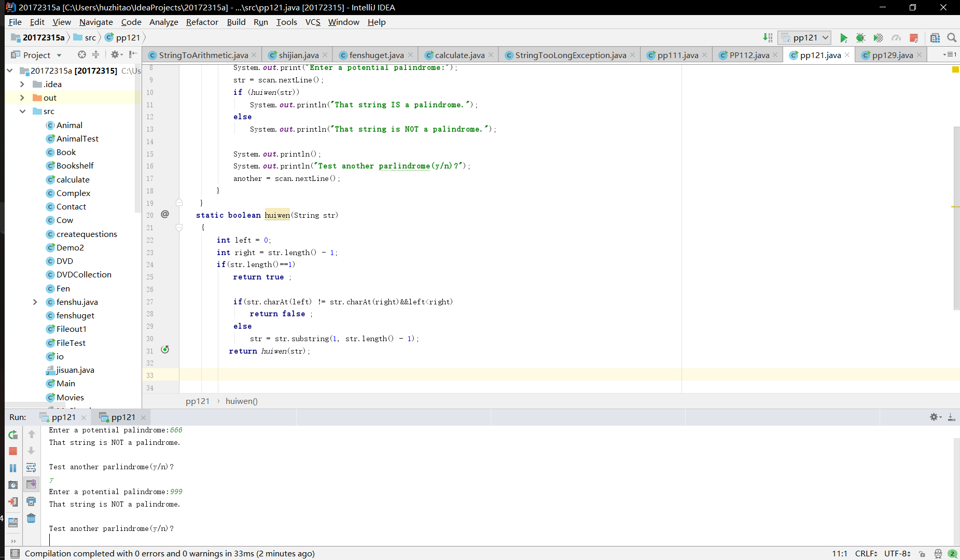
Task: Open the File menu
Action: pos(15,22)
